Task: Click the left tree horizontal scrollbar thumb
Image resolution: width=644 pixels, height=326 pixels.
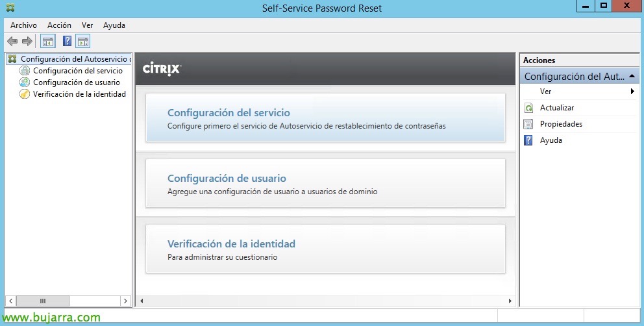Action: (43, 301)
